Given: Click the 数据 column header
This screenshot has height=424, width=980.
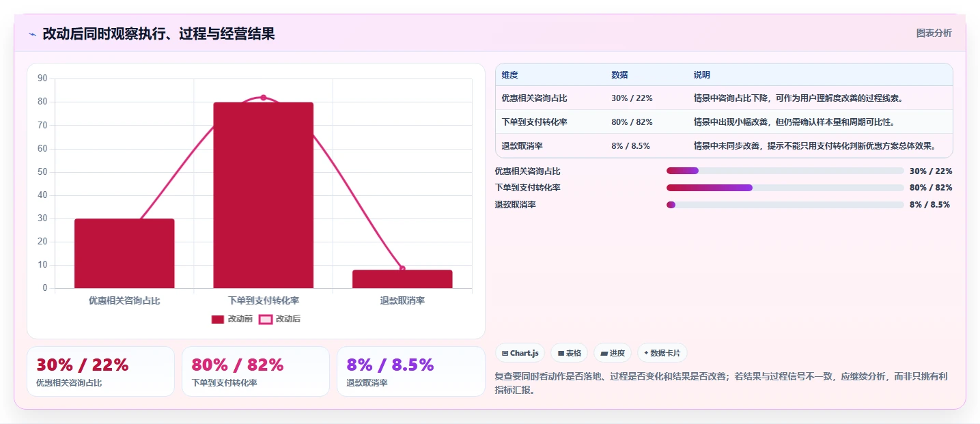Looking at the screenshot, I should (619, 75).
